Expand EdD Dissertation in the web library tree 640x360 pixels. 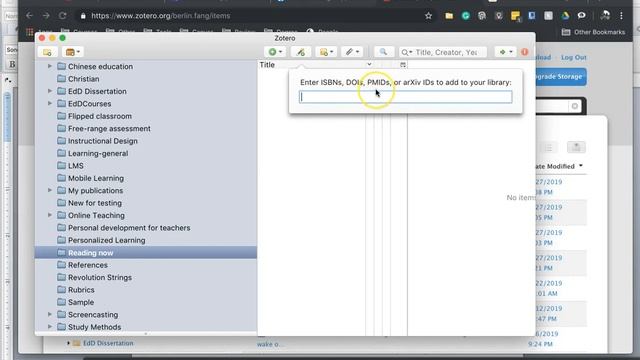tap(68, 343)
